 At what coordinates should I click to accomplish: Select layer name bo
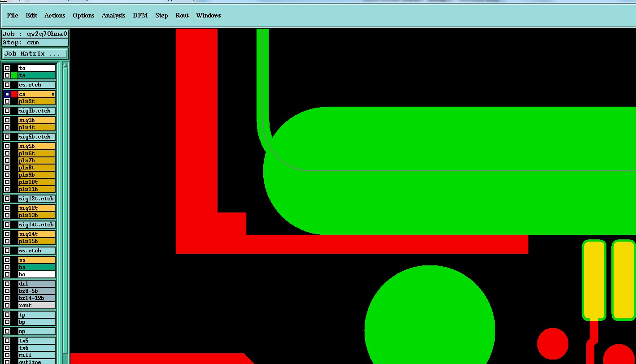[x=37, y=274]
